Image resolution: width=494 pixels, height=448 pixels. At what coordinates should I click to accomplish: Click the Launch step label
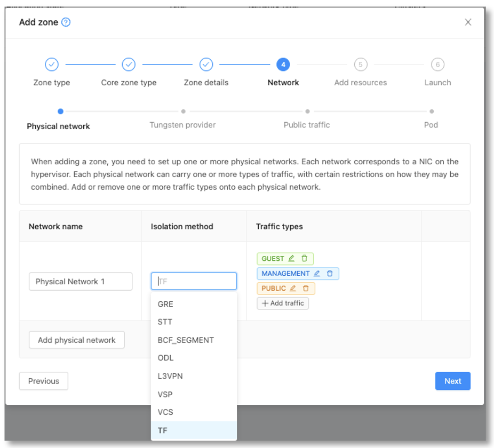437,83
